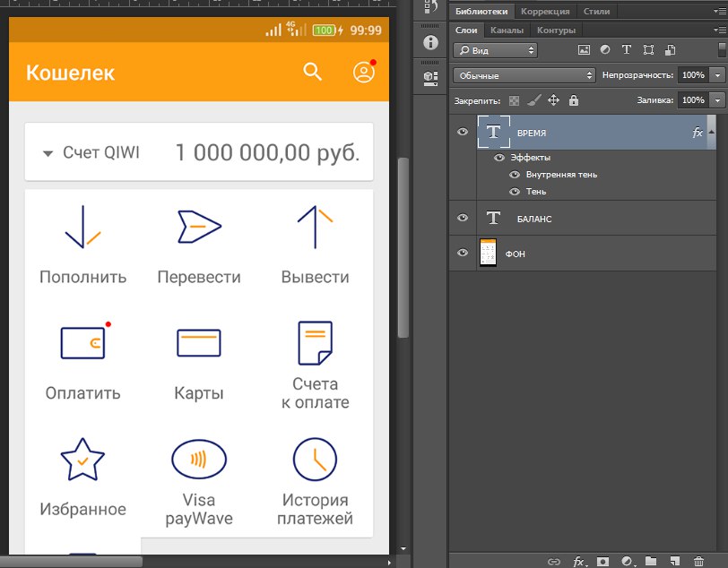Toggle visibility of the БАЛАНС layer
Image resolution: width=728 pixels, height=568 pixels.
[463, 218]
